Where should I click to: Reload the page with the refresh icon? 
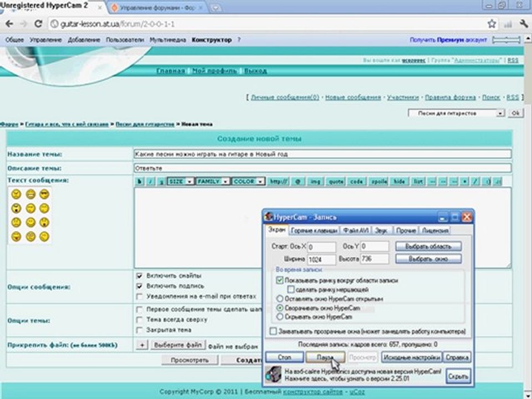(x=38, y=24)
